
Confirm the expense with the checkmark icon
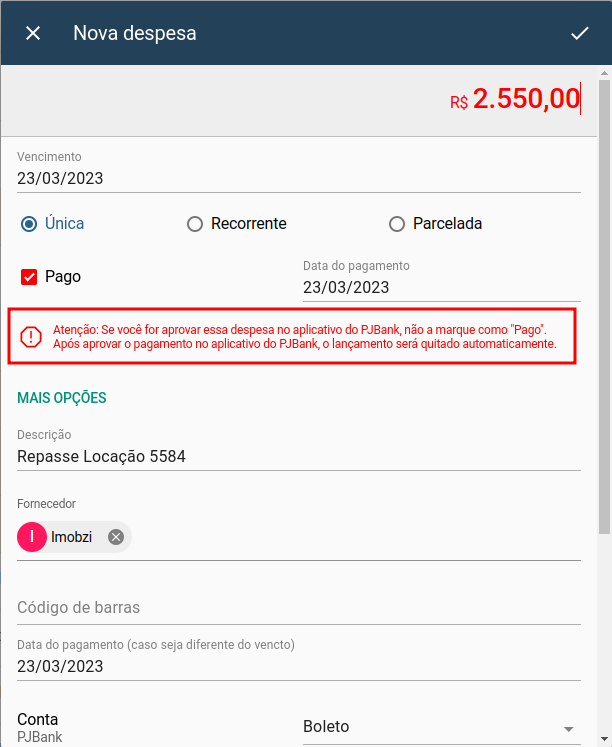tap(580, 33)
